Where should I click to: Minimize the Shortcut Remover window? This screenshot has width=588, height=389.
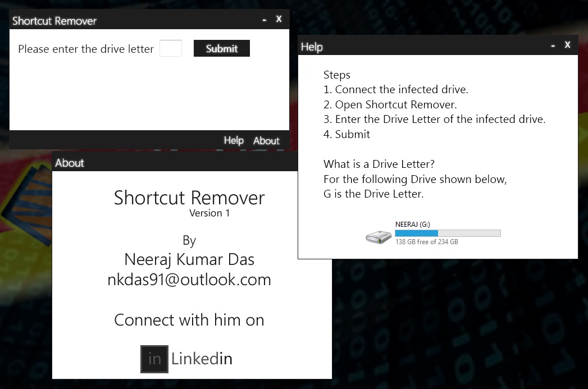point(265,20)
